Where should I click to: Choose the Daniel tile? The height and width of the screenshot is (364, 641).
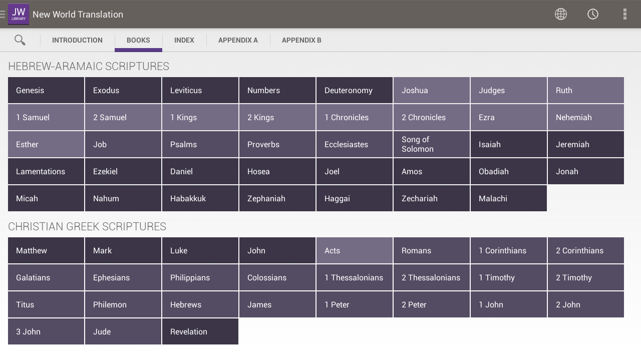(200, 171)
